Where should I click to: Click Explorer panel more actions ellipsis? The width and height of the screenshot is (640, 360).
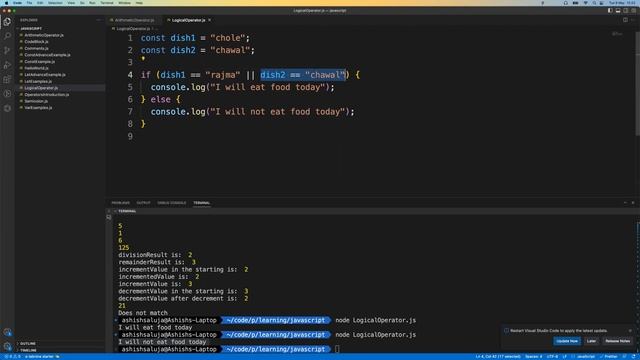pyautogui.click(x=98, y=20)
